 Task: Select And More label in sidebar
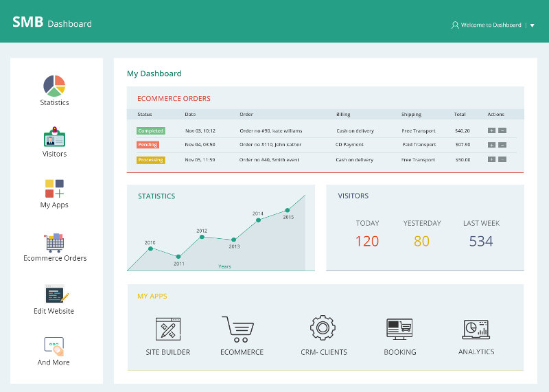pos(54,362)
